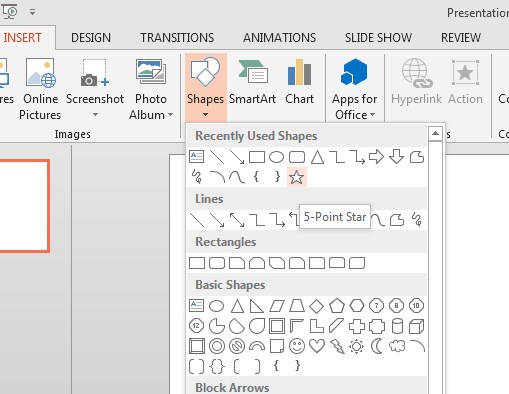Insert SmartArt graphic
This screenshot has height=394, width=509.
252,82
